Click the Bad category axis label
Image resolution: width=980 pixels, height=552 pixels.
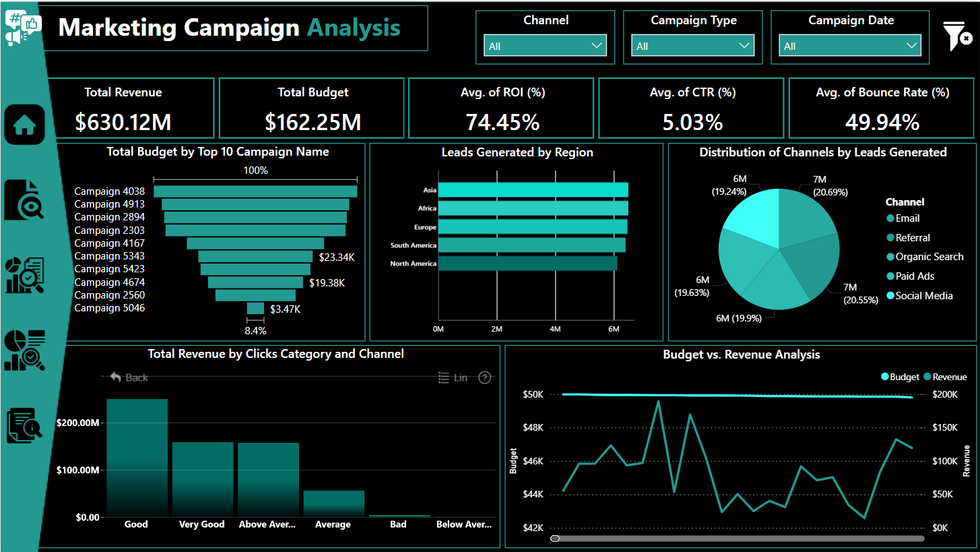point(398,524)
